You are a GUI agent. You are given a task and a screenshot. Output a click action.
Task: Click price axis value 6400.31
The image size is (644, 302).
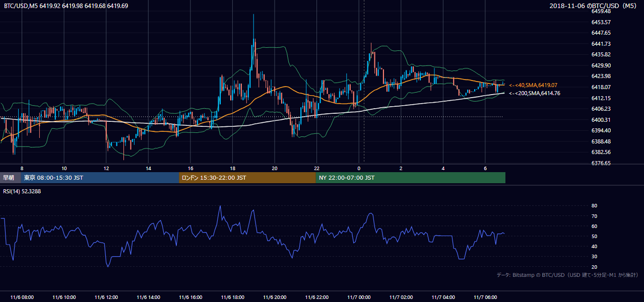(601, 120)
